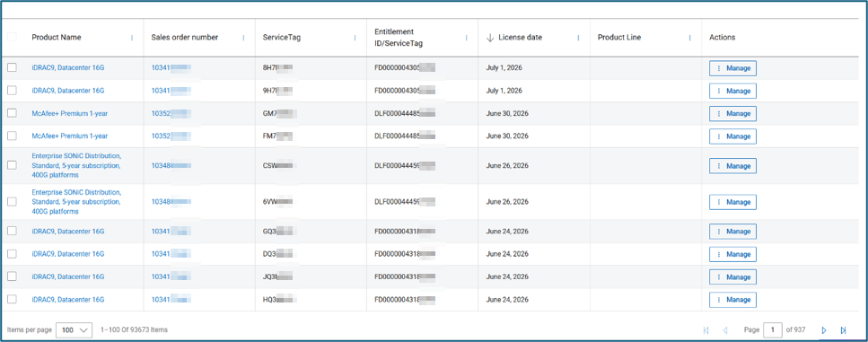Click the '1–100 Of 93673 Items' count text
The width and height of the screenshot is (868, 342).
pos(134,329)
